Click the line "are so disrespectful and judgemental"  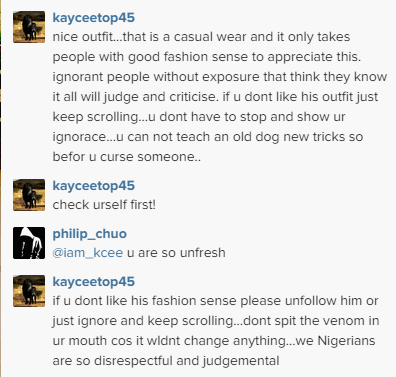[166, 361]
